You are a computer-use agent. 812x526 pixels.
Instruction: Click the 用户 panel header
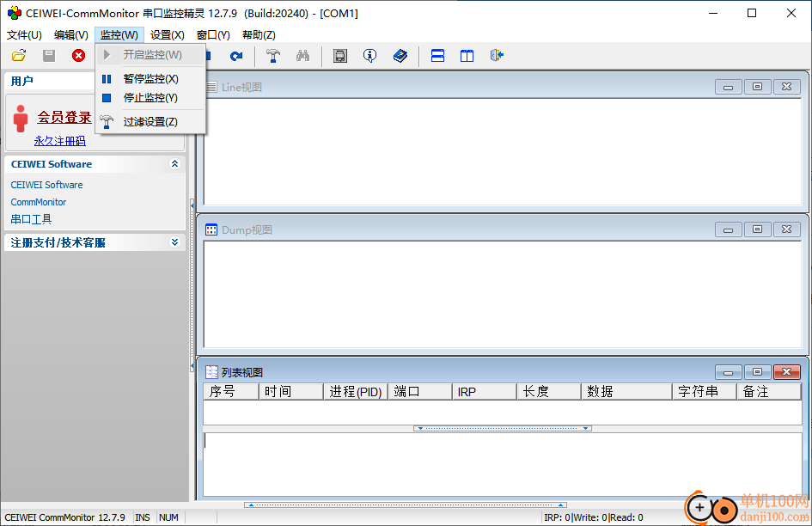pos(50,81)
